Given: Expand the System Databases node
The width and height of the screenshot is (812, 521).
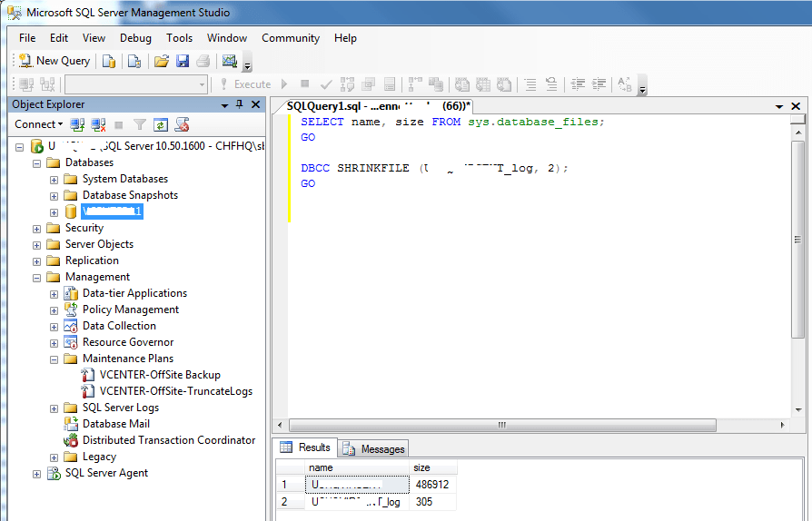Looking at the screenshot, I should [x=54, y=180].
